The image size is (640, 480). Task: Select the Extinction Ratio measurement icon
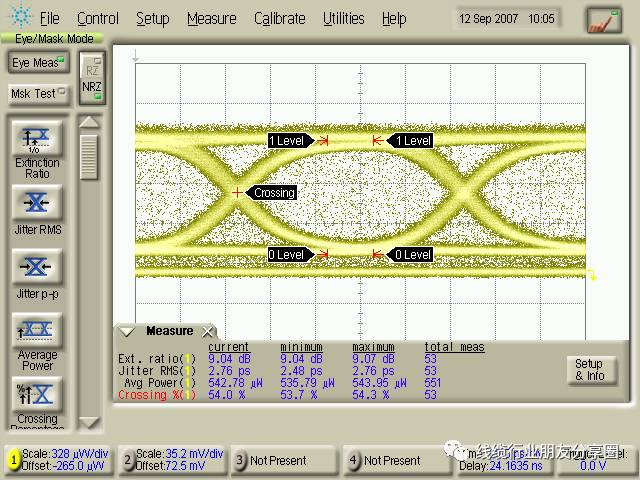click(37, 138)
